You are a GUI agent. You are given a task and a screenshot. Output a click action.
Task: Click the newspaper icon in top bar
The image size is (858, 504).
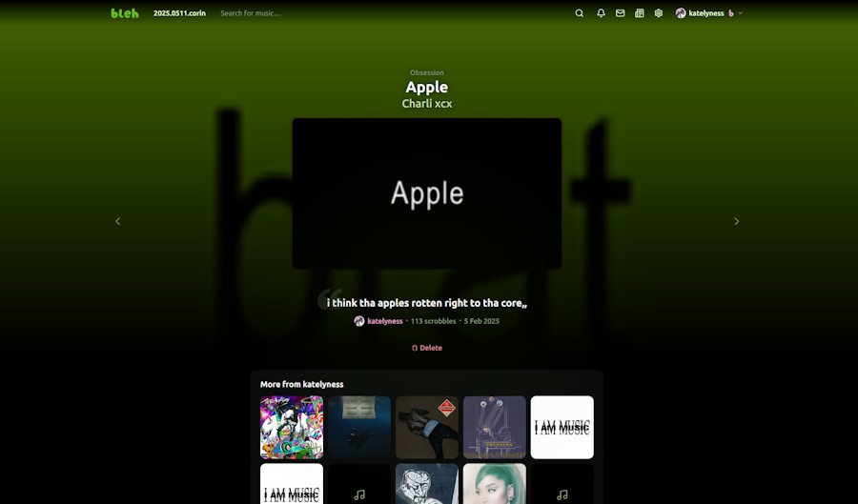pos(640,13)
